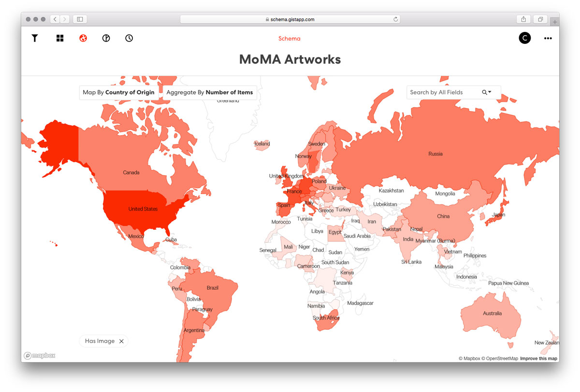Reload the page with the refresh icon

[x=396, y=19]
